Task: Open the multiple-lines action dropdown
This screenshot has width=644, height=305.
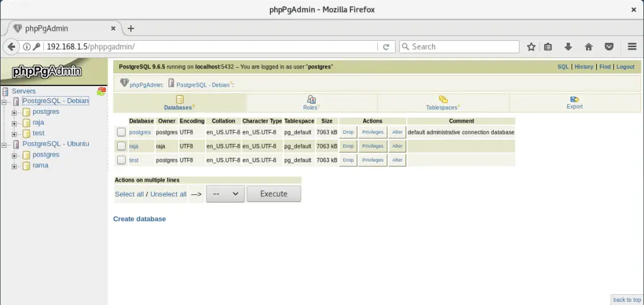Action: point(225,194)
